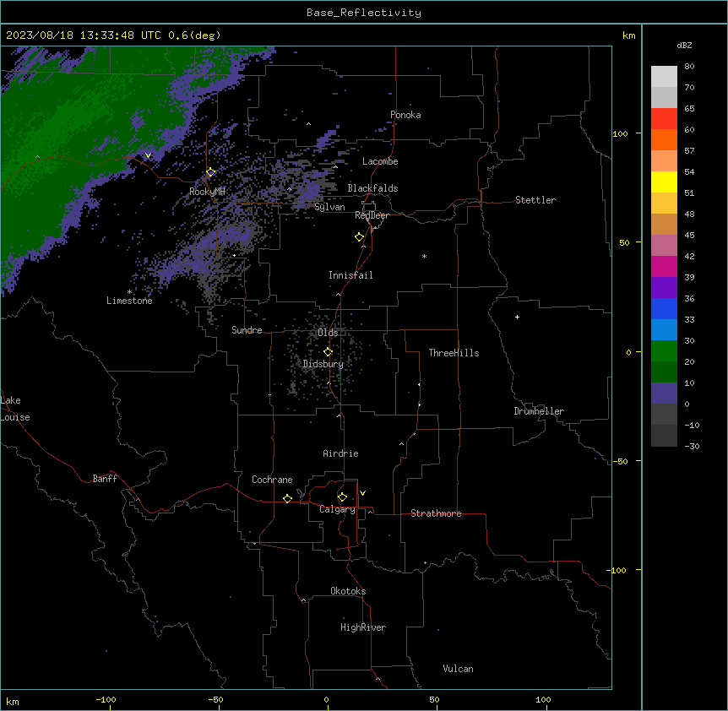The image size is (728, 711).
Task: Click the Ponoka town label
Action: 405,115
